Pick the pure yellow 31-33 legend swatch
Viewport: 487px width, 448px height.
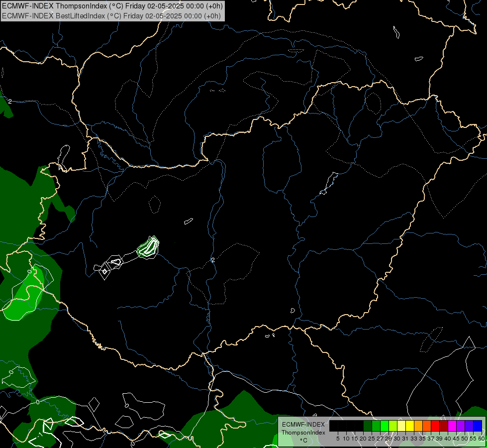pyautogui.click(x=410, y=426)
